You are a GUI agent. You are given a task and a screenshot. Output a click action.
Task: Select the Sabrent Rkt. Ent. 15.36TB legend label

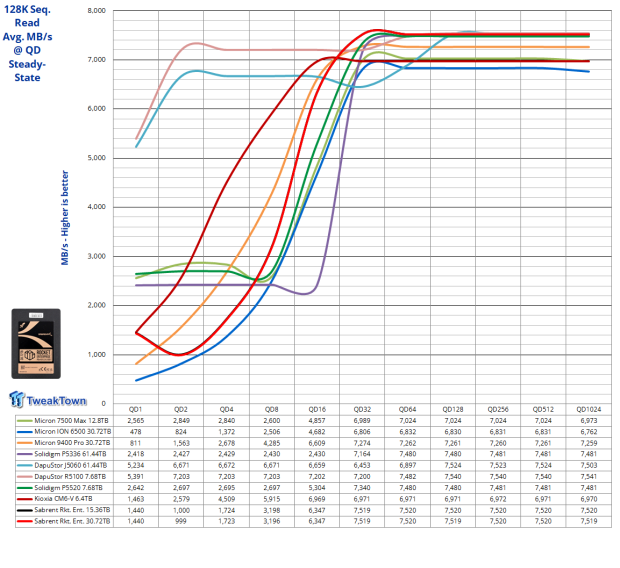(x=72, y=510)
